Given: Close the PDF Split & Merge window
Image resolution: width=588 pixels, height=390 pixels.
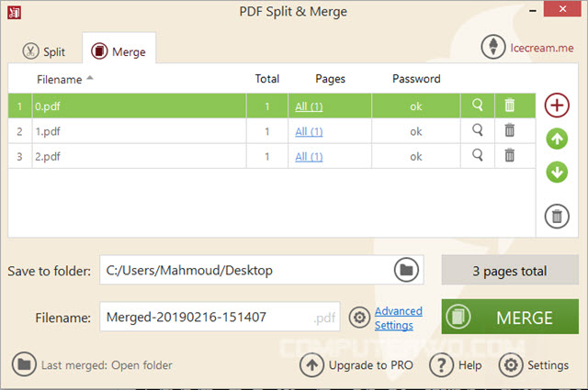Looking at the screenshot, I should coord(562,8).
